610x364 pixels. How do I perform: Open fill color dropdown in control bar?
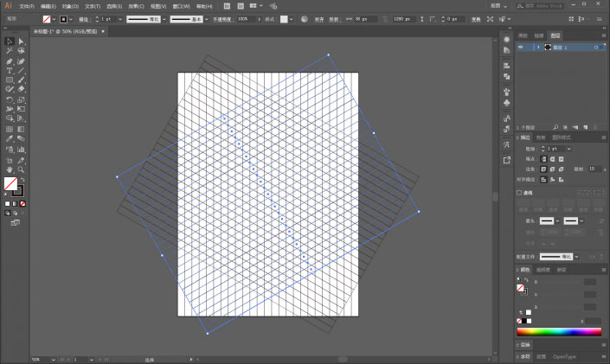pos(54,19)
